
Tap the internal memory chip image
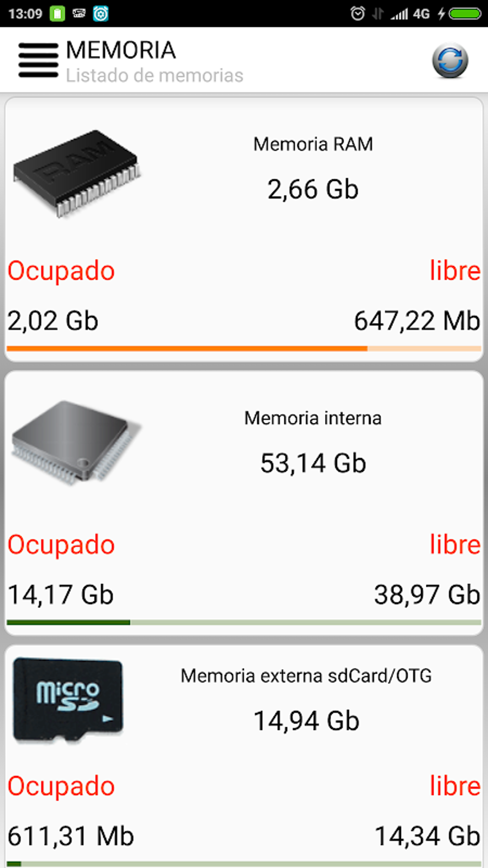(x=76, y=441)
